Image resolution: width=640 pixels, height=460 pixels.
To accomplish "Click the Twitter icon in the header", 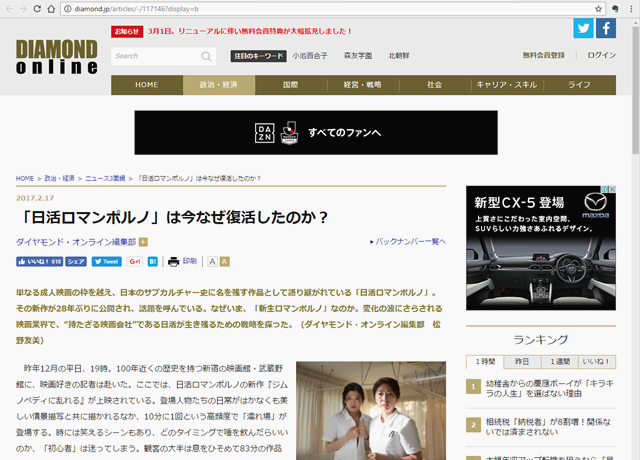I will [x=582, y=28].
